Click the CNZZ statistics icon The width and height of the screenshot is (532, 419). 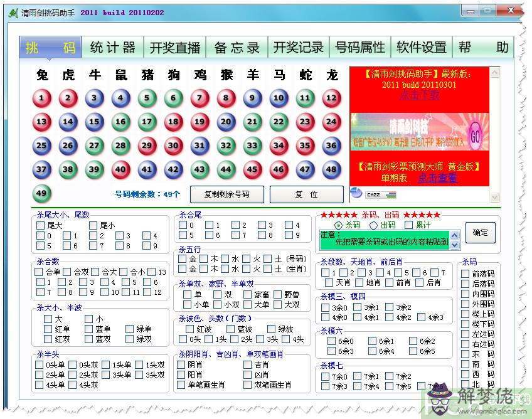[x=373, y=194]
